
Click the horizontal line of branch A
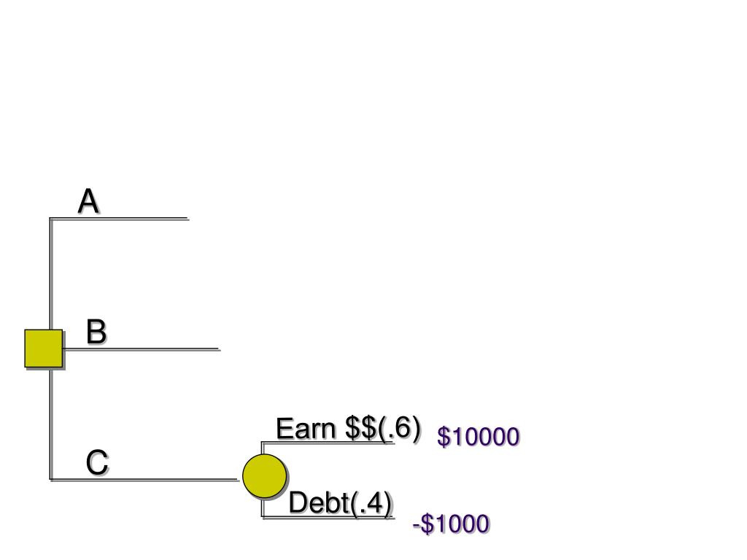[x=120, y=218]
